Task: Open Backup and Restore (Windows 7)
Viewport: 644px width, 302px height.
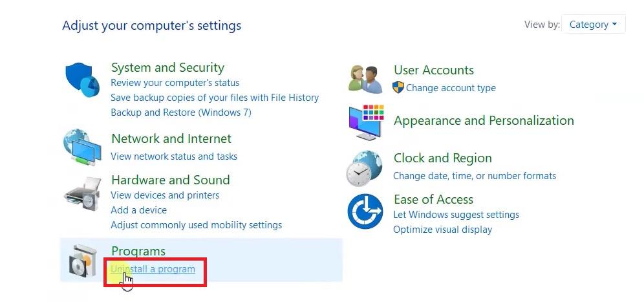Action: [180, 112]
